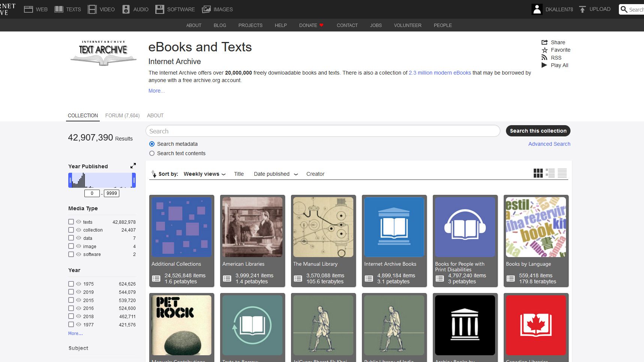644x362 pixels.
Task: Open the Video film icon
Action: coord(92,9)
